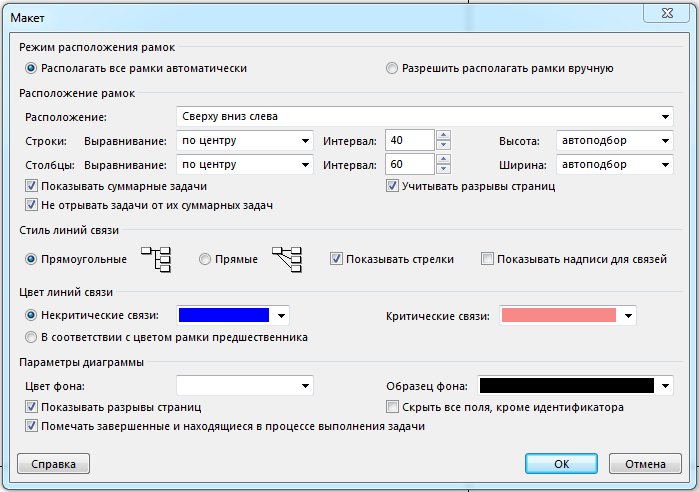
Task: Open the Высота dropdown
Action: (x=615, y=140)
